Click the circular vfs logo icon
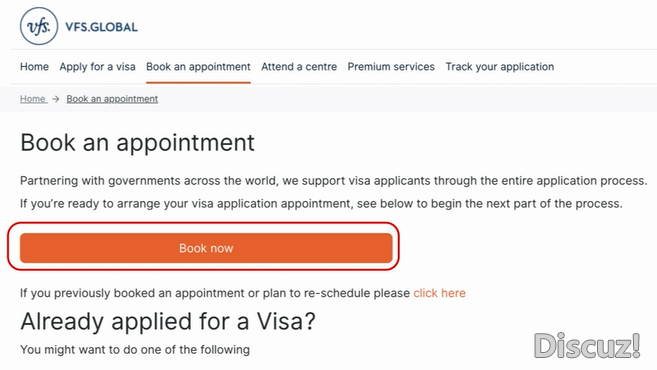Viewport: 657px width, 370px height. pos(39,26)
